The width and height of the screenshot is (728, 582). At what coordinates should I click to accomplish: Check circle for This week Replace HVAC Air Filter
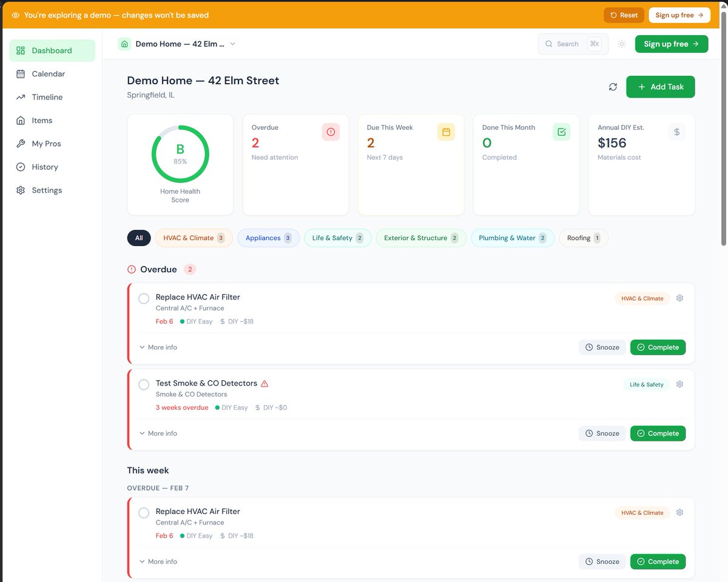[144, 513]
